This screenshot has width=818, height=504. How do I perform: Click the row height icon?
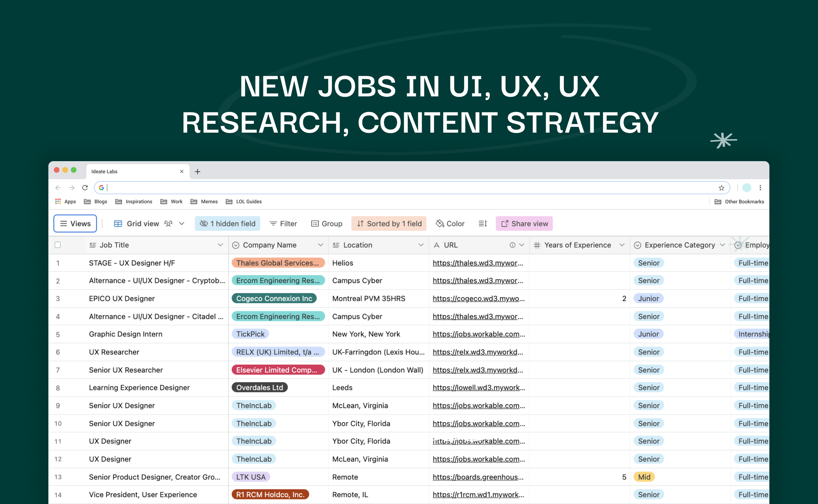pos(482,224)
